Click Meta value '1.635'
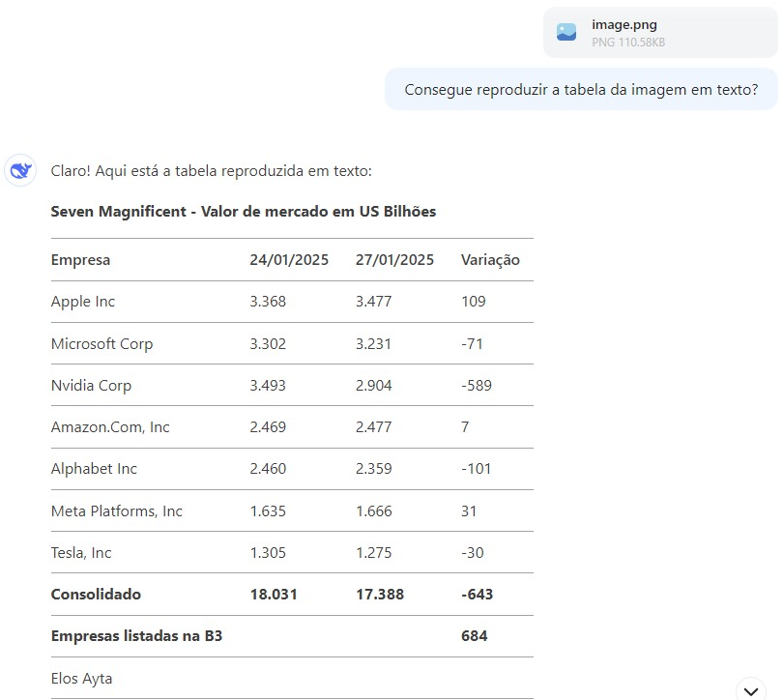Viewport: 783px width, 700px height. (x=268, y=511)
